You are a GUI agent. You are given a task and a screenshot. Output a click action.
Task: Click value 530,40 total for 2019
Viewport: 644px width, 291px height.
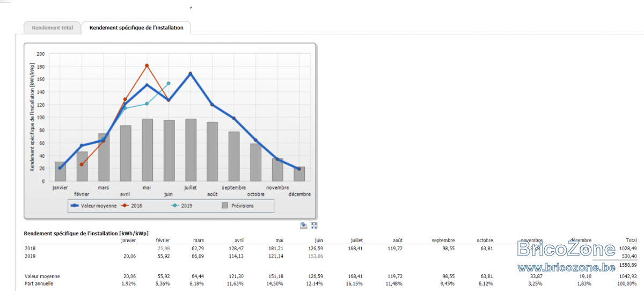pyautogui.click(x=629, y=256)
